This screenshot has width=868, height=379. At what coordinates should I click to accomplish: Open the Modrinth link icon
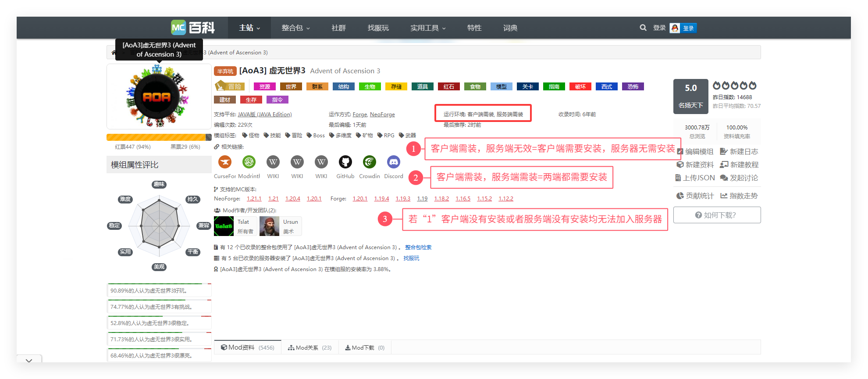coord(249,162)
